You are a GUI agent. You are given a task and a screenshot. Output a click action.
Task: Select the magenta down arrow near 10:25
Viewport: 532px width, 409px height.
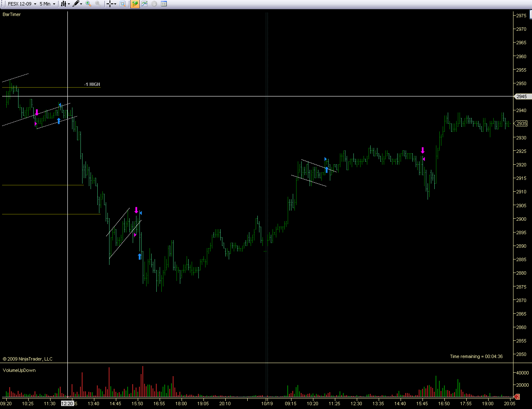pyautogui.click(x=37, y=112)
